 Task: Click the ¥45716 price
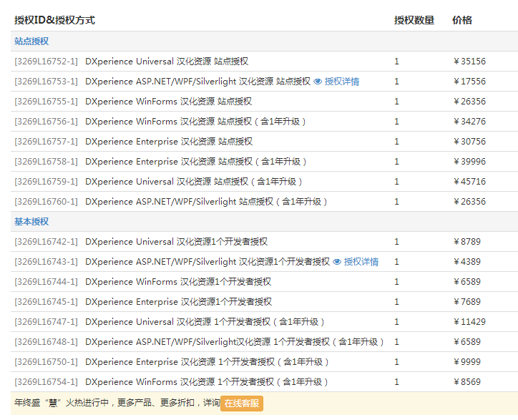[x=469, y=182]
